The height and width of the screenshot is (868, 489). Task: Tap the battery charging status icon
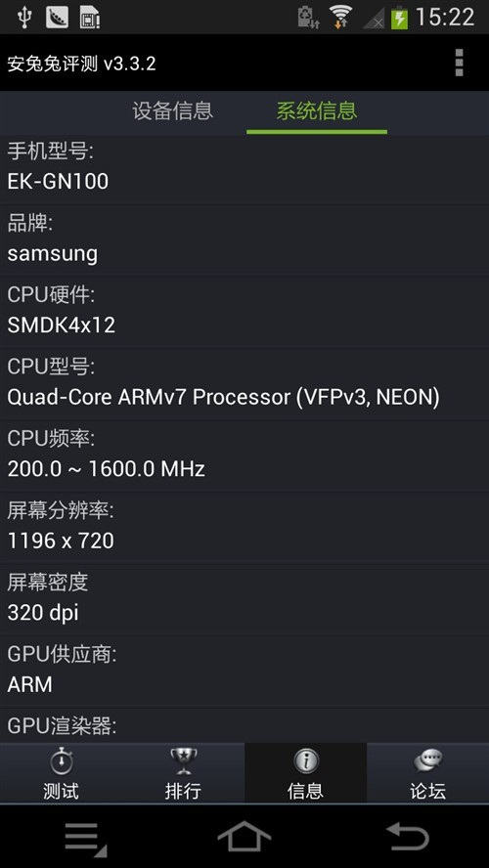[399, 18]
